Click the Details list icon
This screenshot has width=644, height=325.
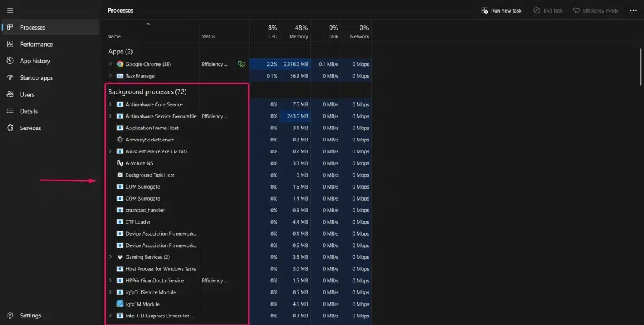10,111
